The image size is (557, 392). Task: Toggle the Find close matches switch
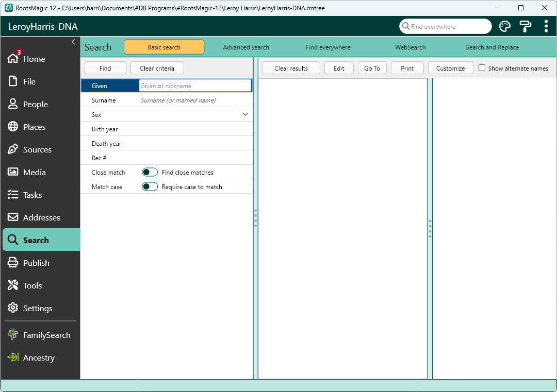pyautogui.click(x=150, y=173)
